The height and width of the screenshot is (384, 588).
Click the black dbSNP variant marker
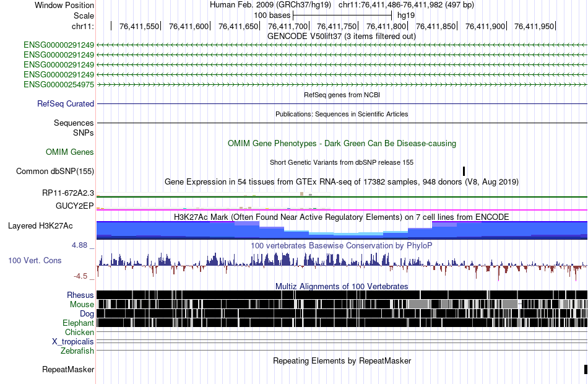coord(464,171)
